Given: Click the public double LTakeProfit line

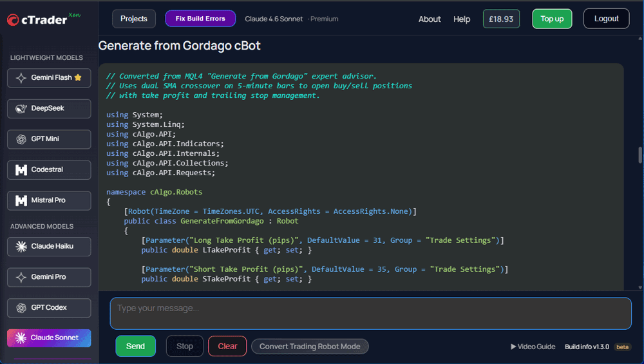Looking at the screenshot, I should (226, 250).
